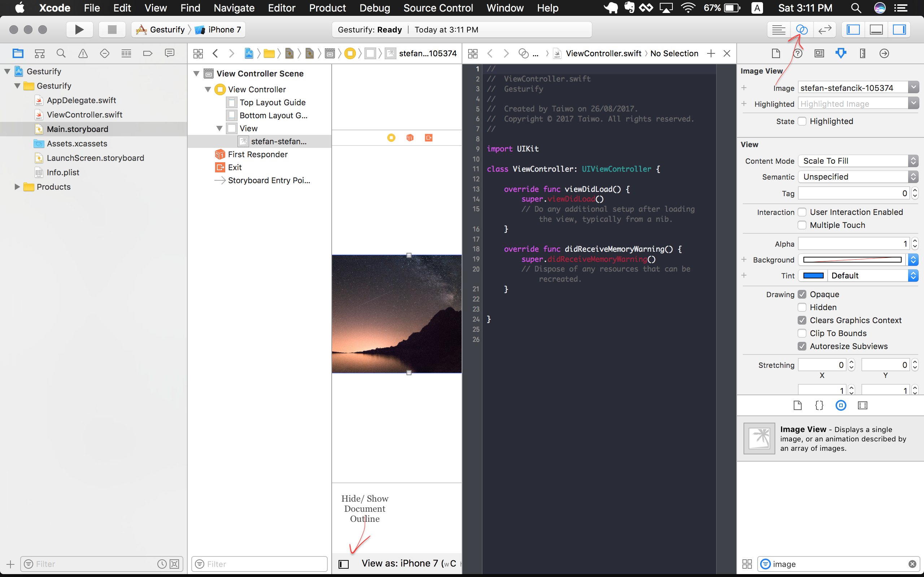Viewport: 924px width, 577px height.
Task: Enable Clip To Bounds
Action: point(802,333)
